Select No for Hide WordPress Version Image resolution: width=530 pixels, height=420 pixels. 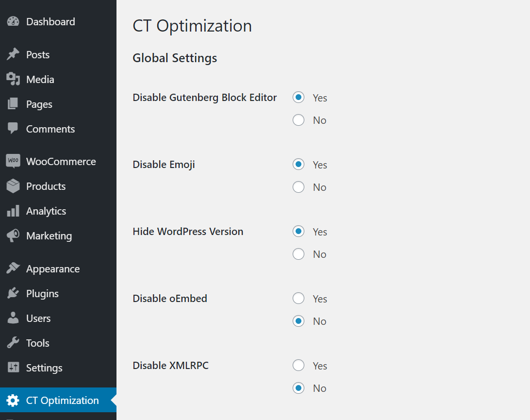coord(298,254)
